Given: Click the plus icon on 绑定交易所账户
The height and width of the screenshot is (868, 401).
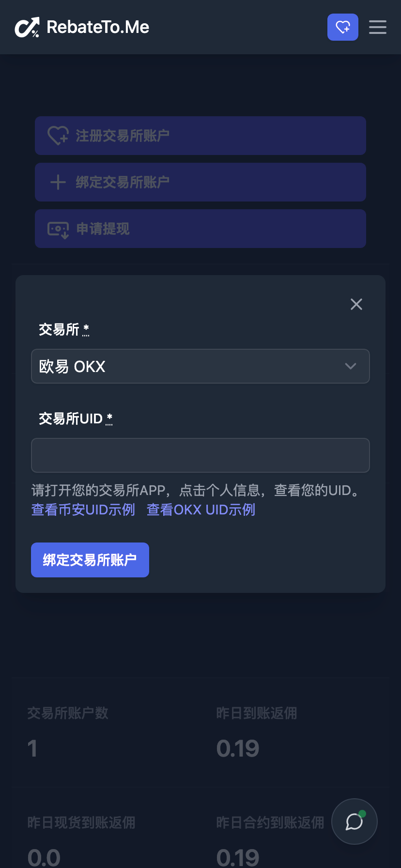Looking at the screenshot, I should 58,182.
